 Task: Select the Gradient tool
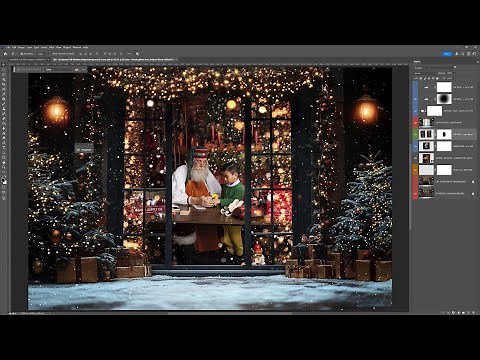[x=4, y=123]
